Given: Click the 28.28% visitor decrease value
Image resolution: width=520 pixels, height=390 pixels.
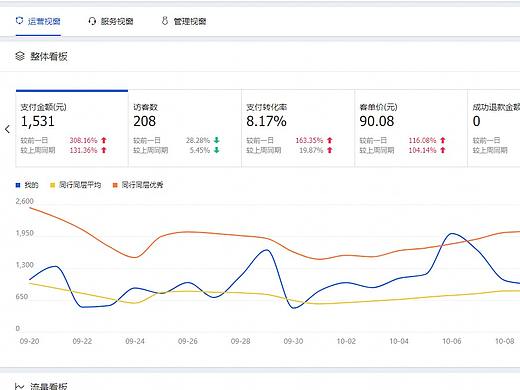Looking at the screenshot, I should [x=198, y=140].
